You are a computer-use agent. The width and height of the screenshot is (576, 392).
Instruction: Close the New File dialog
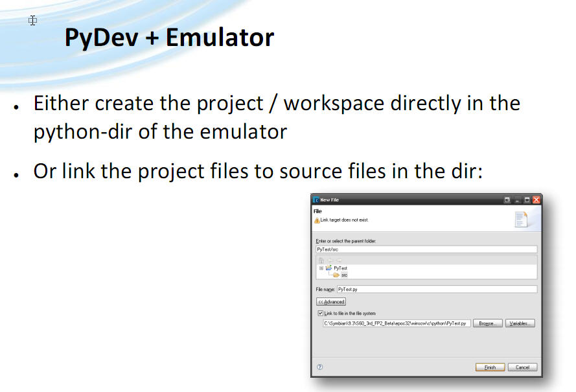pyautogui.click(x=536, y=200)
